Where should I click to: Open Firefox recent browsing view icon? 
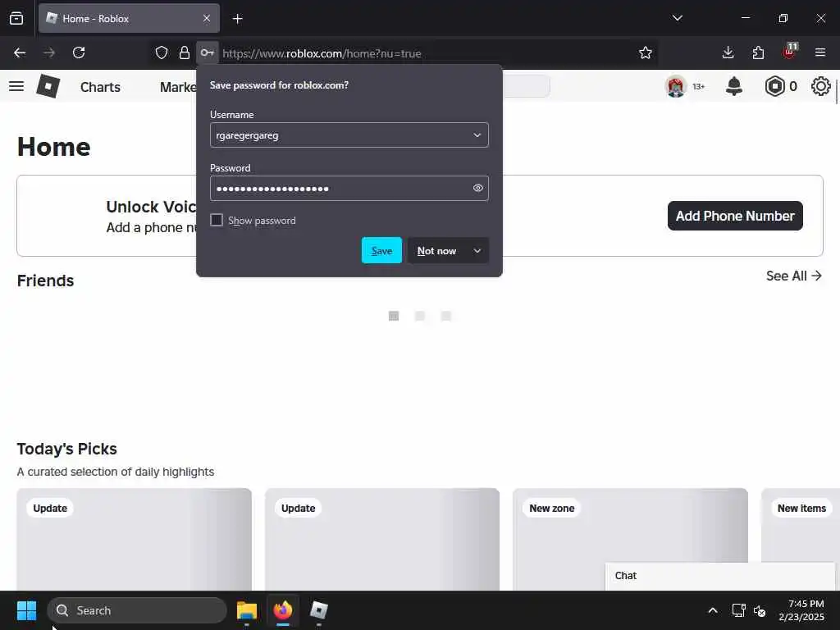click(x=16, y=18)
